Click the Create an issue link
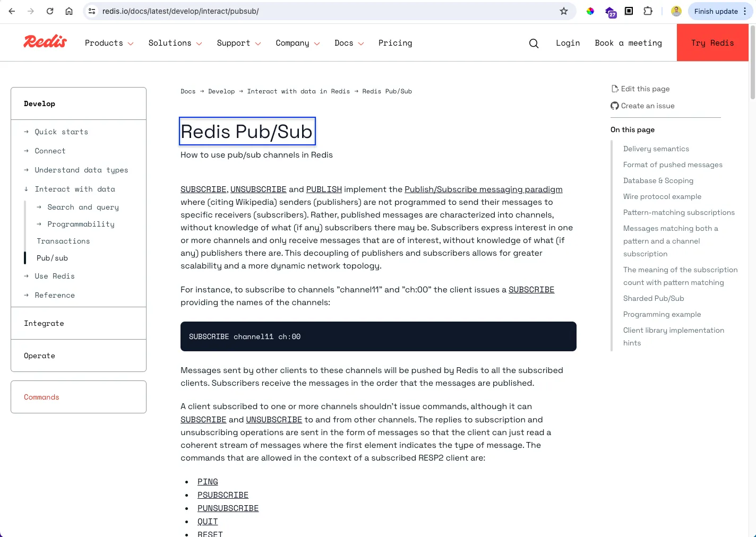The height and width of the screenshot is (537, 756). [642, 106]
